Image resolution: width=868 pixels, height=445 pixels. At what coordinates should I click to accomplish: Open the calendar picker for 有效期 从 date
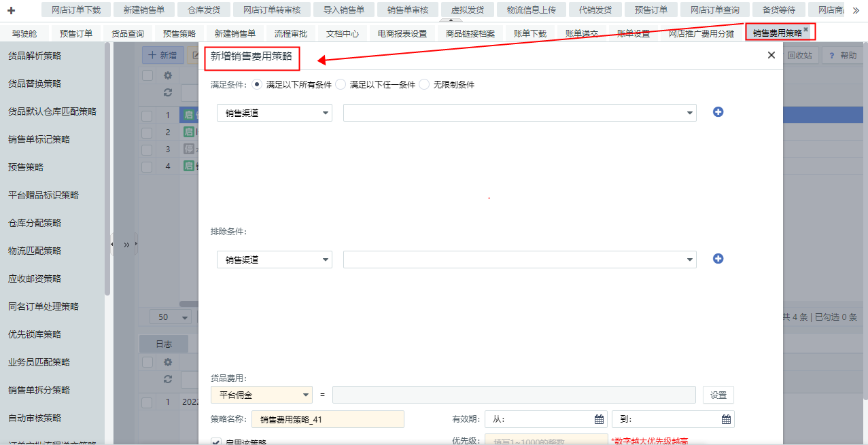(599, 419)
